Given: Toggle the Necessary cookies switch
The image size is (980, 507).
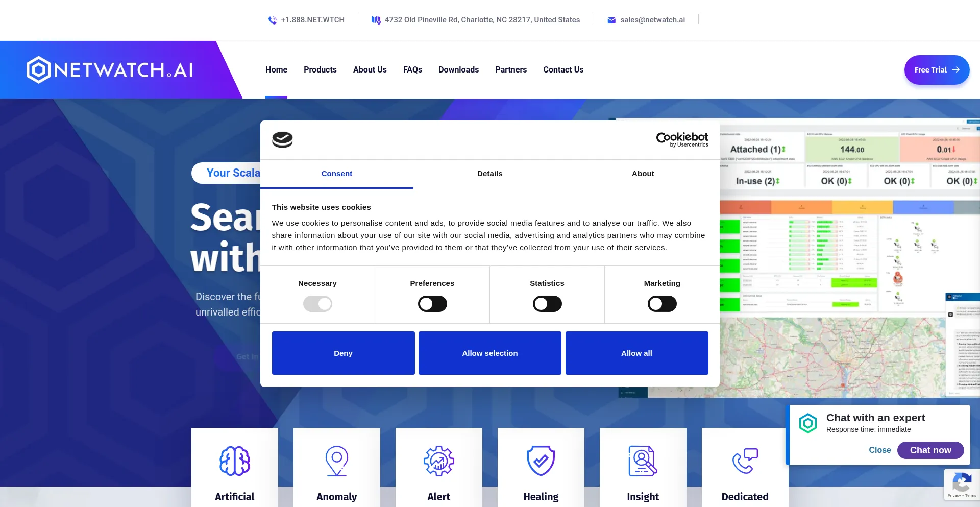Looking at the screenshot, I should pos(317,304).
